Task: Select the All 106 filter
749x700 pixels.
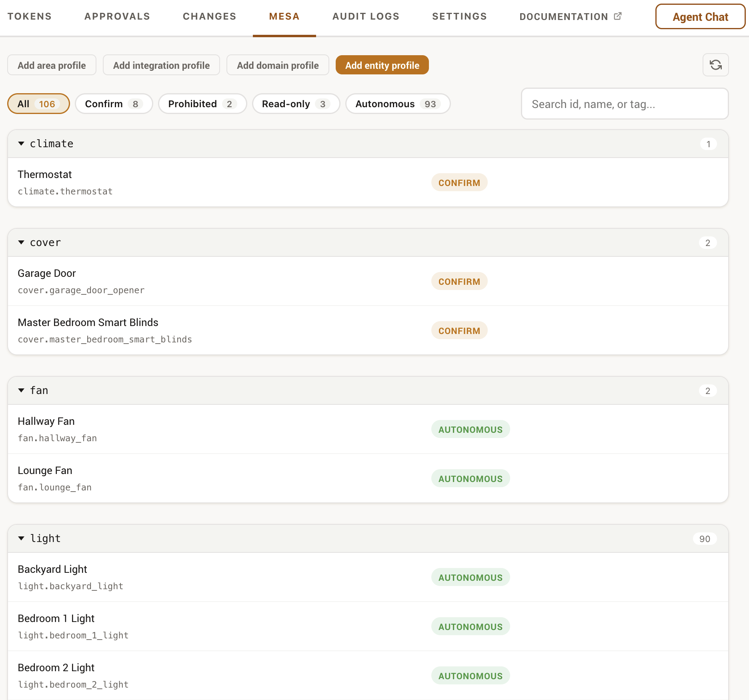Action: pos(38,104)
